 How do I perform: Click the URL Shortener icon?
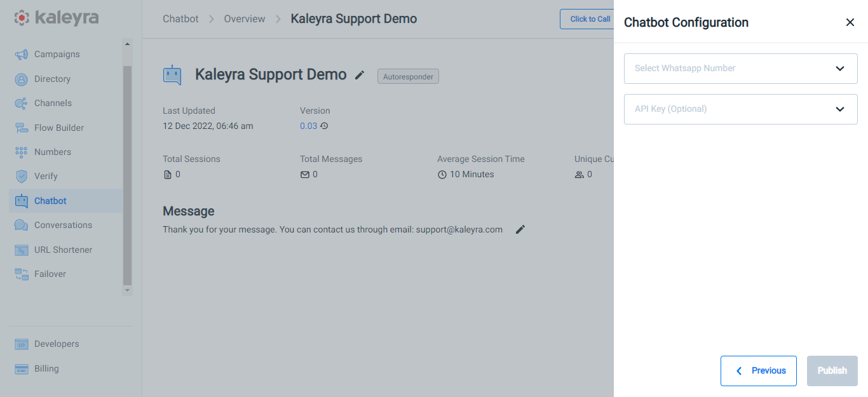click(x=22, y=250)
